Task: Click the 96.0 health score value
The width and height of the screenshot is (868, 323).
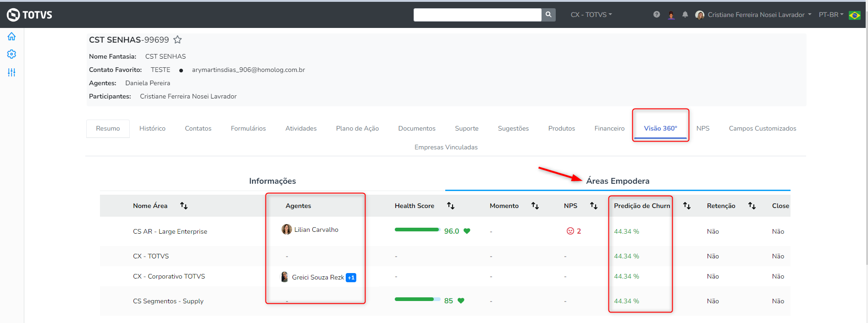Action: [452, 231]
